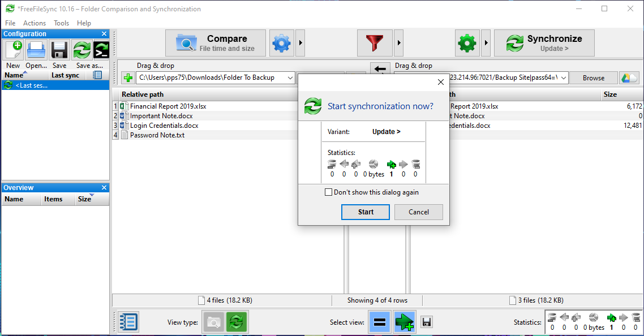Tick 'Don't show this dialog again'
Image resolution: width=644 pixels, height=336 pixels.
point(328,192)
